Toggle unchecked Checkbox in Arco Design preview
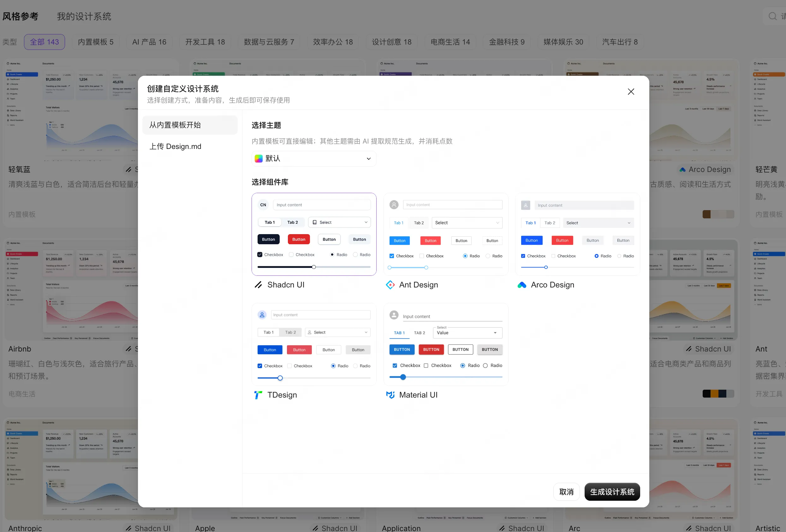The height and width of the screenshot is (532, 786). tap(553, 256)
